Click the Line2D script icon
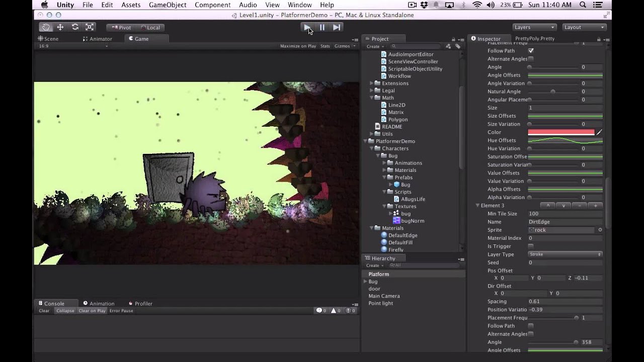 tap(384, 105)
